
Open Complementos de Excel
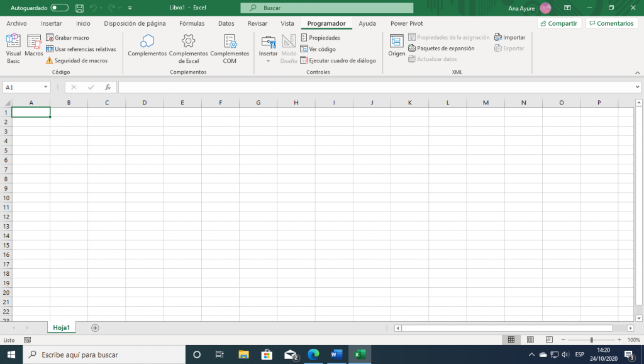[189, 48]
